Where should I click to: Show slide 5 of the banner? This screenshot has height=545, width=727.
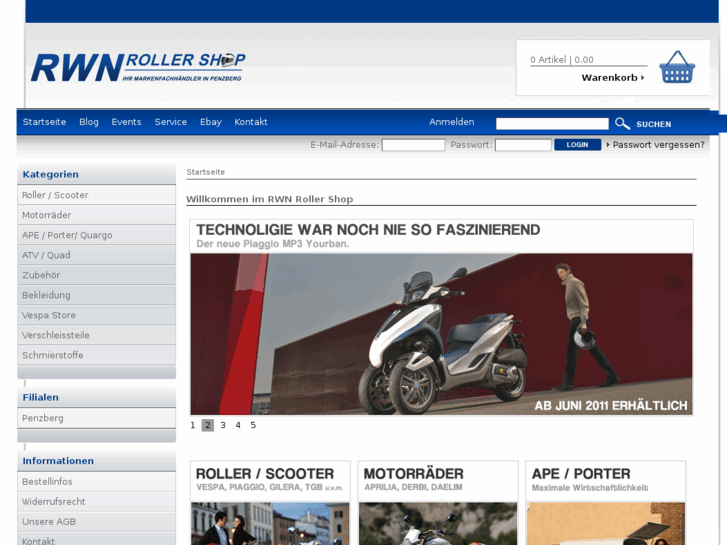(253, 425)
